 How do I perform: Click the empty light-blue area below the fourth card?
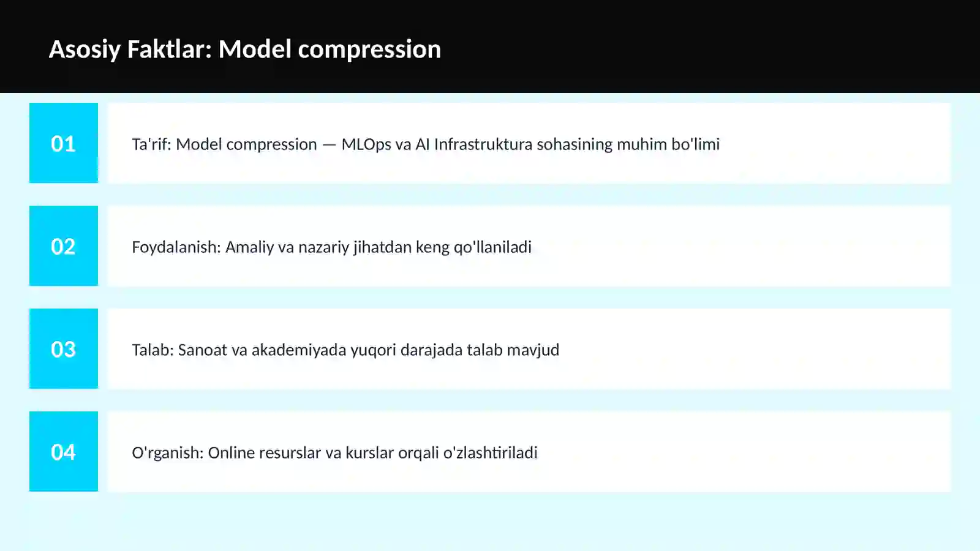tap(490, 522)
